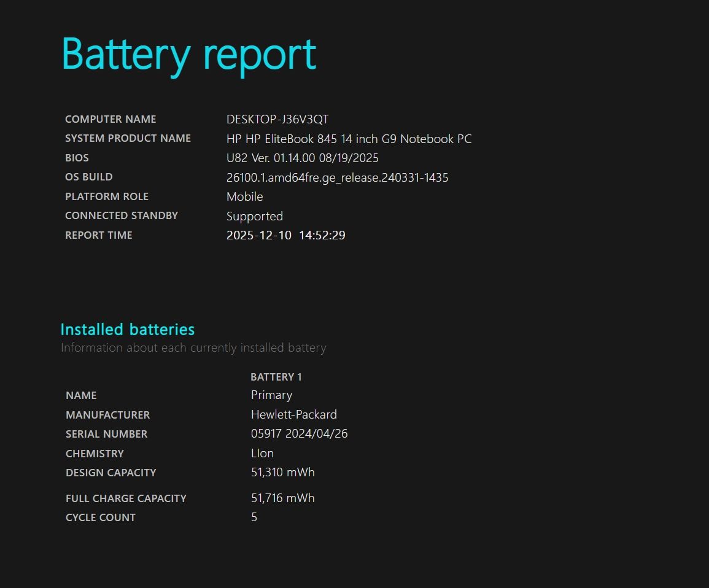
Task: Click the "BATTERY 1" column header
Action: tap(276, 377)
